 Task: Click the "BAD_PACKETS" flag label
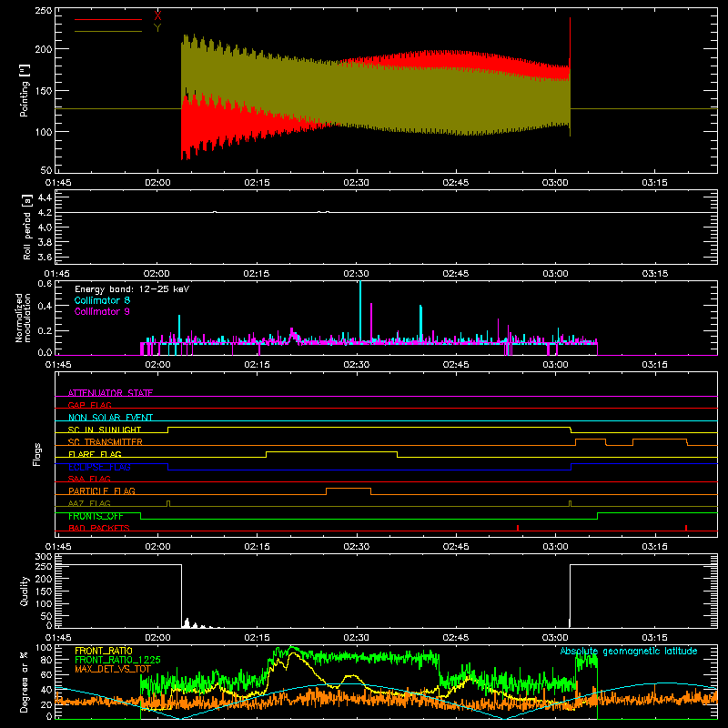pyautogui.click(x=99, y=528)
